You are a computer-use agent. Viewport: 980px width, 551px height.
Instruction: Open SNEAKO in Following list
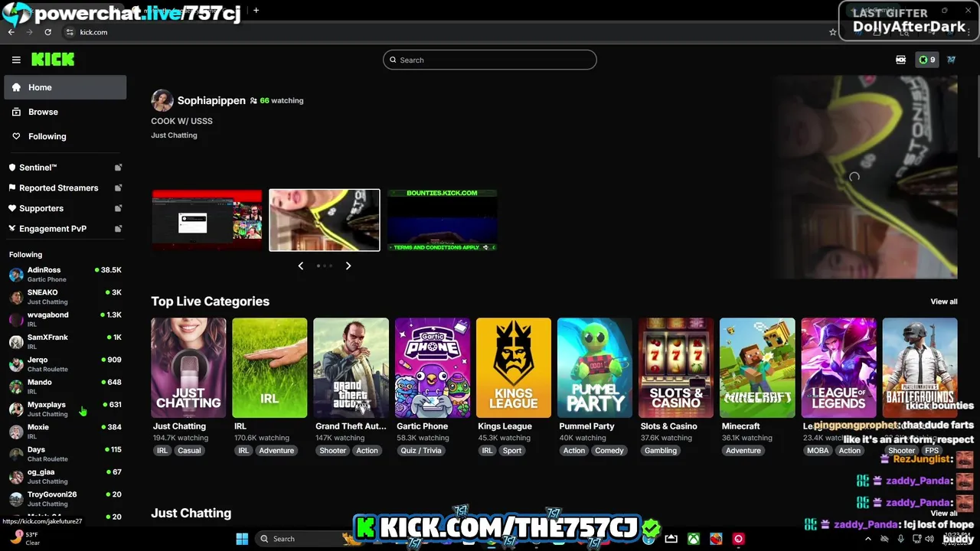[x=65, y=296]
